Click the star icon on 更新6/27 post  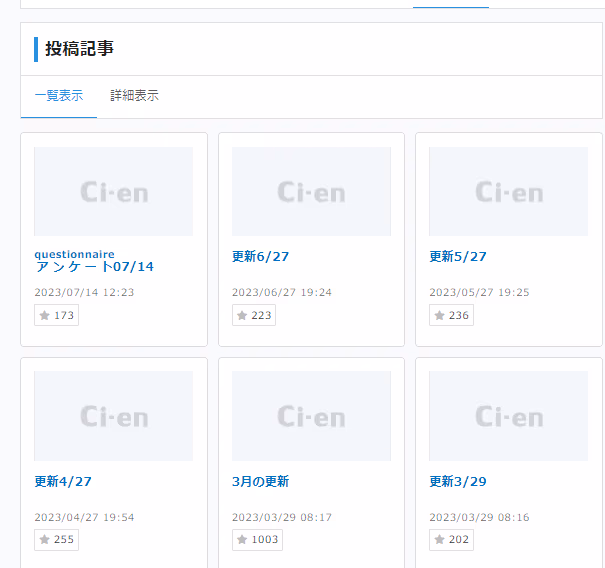(242, 316)
